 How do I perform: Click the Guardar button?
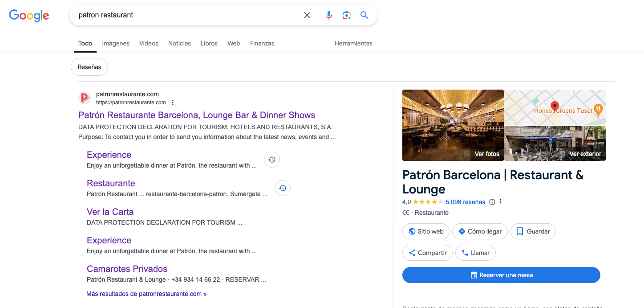533,231
